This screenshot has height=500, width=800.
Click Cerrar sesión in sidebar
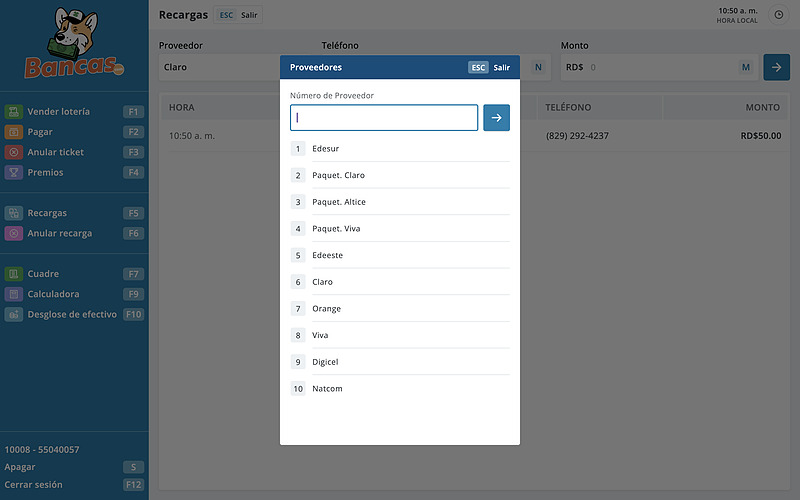(33, 485)
